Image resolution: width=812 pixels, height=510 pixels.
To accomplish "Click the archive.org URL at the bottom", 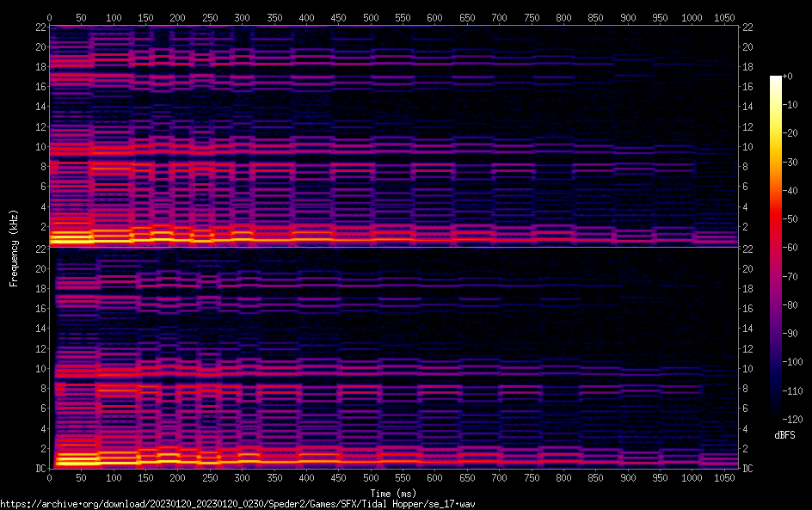I will tap(237, 503).
